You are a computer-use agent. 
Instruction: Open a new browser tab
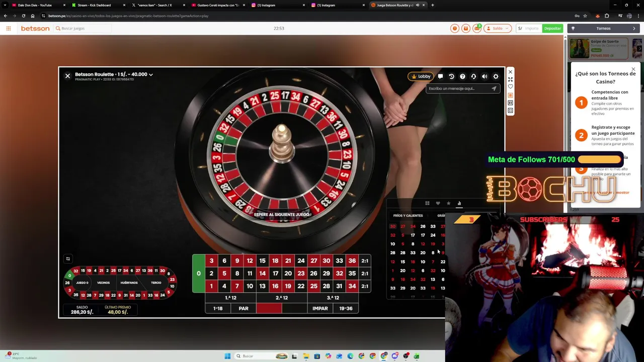coord(433,5)
